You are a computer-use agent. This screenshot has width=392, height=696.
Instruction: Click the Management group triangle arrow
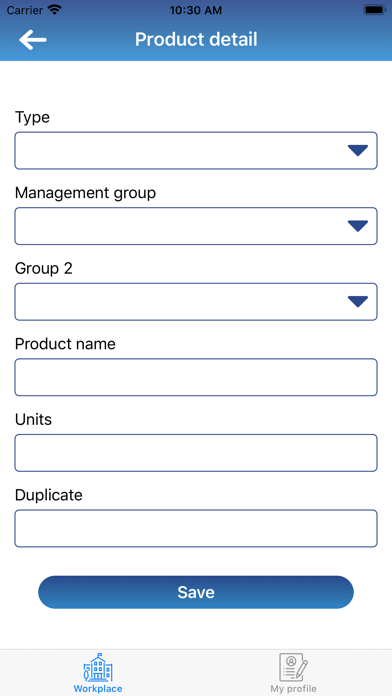[x=358, y=226]
